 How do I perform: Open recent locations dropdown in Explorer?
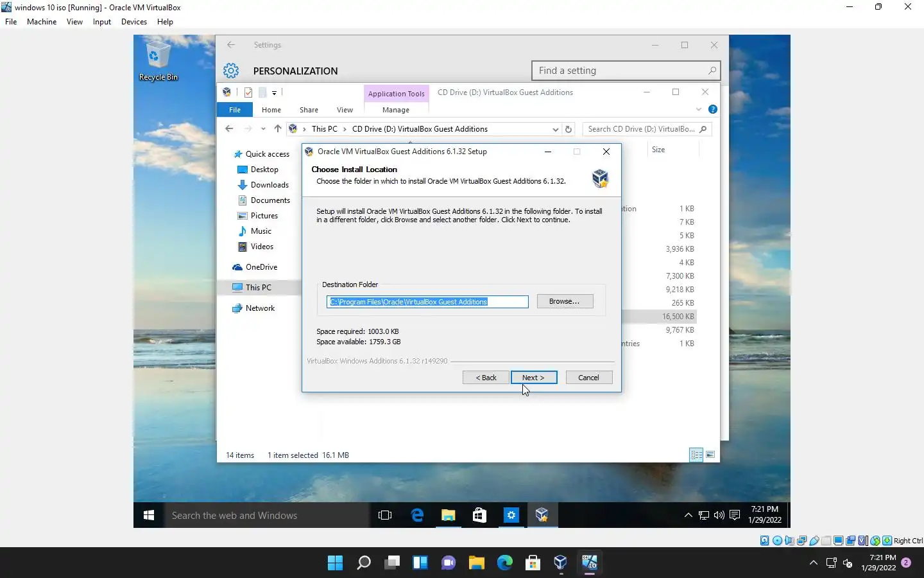point(263,129)
